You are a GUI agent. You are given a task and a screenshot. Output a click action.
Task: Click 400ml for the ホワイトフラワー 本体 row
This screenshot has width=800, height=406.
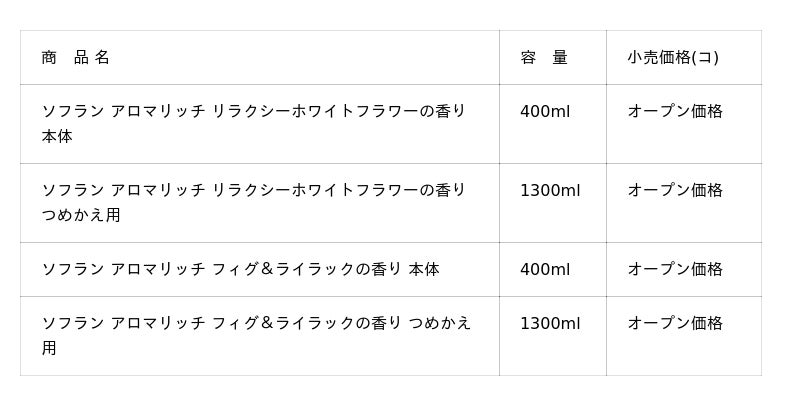click(545, 111)
